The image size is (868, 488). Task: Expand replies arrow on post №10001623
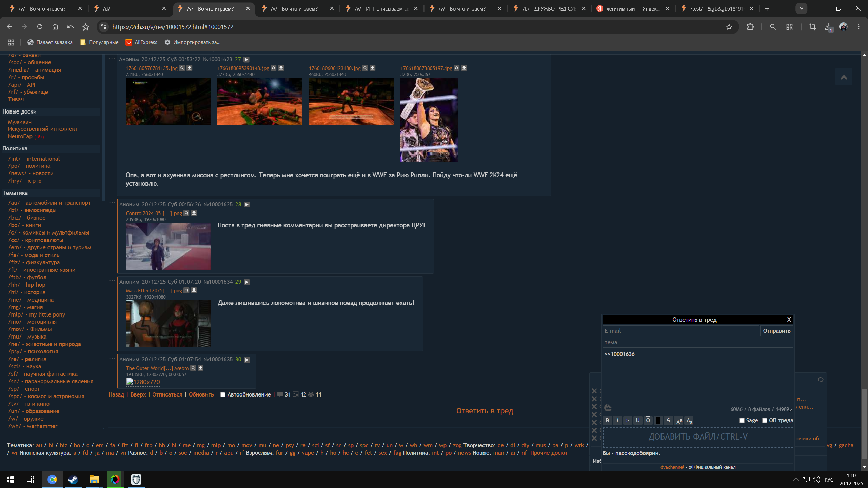246,60
